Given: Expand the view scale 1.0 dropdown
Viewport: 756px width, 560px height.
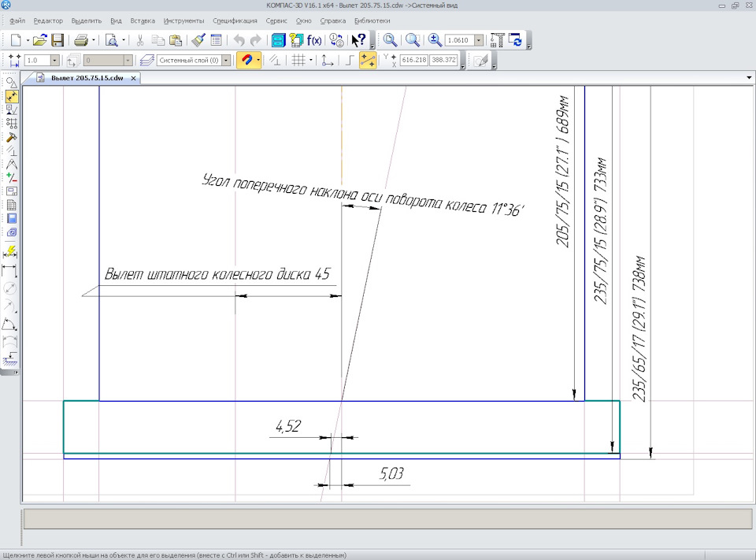Looking at the screenshot, I should click(x=55, y=61).
